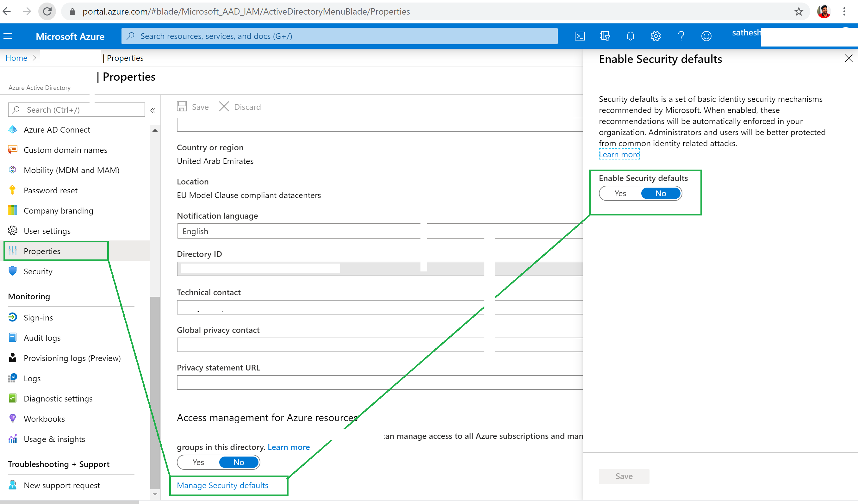Open the account name in top bar
The width and height of the screenshot is (858, 504).
[746, 33]
